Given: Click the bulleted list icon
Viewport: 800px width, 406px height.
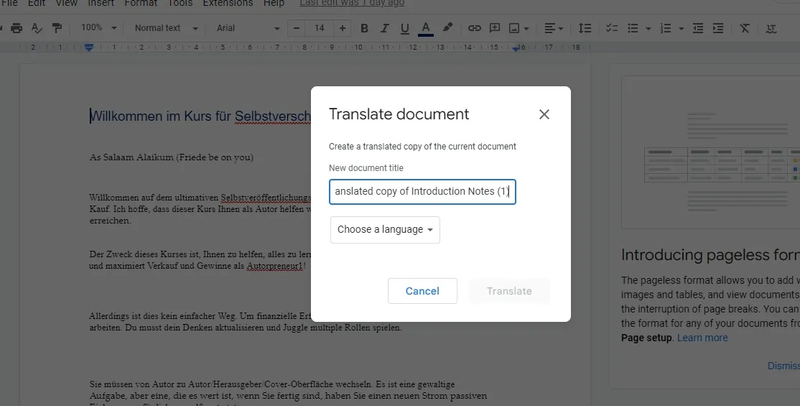Looking at the screenshot, I should 633,28.
